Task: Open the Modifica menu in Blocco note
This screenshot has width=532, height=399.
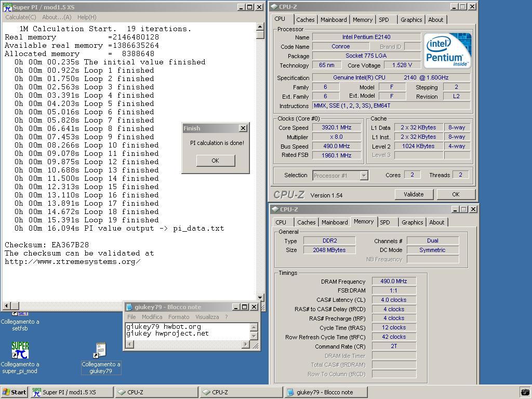Action: 152,317
